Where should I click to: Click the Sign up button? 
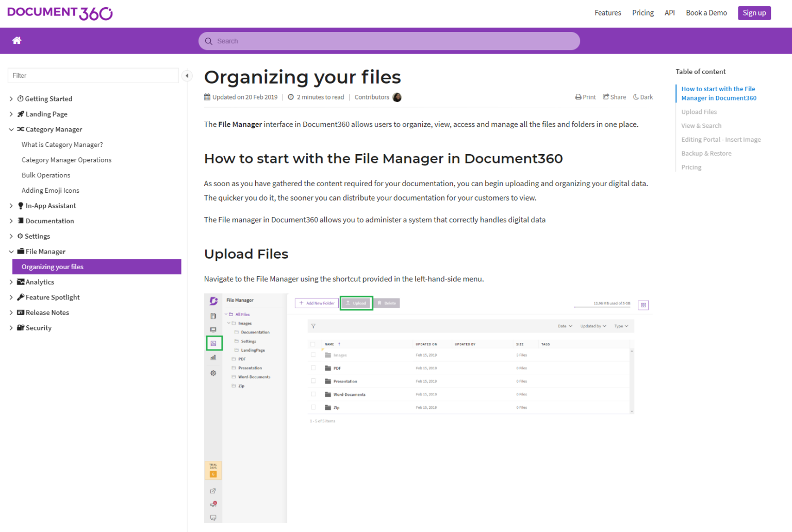[x=754, y=12]
